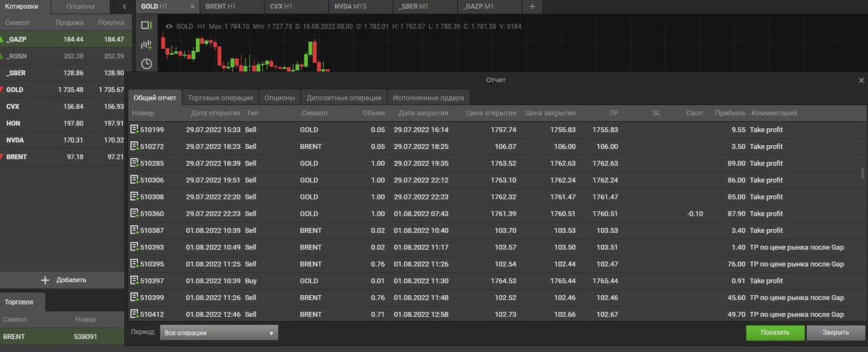
Task: Click Buy type in row 510397
Action: point(250,281)
